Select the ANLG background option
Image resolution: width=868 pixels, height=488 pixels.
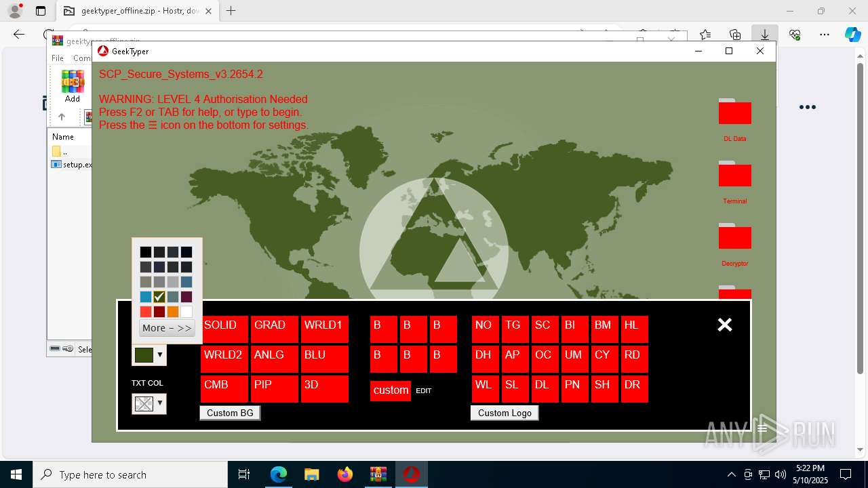pos(275,359)
